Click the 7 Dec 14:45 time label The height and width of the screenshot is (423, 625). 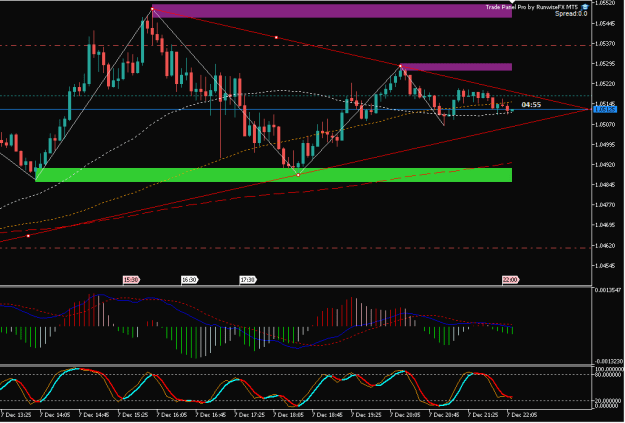coord(94,415)
